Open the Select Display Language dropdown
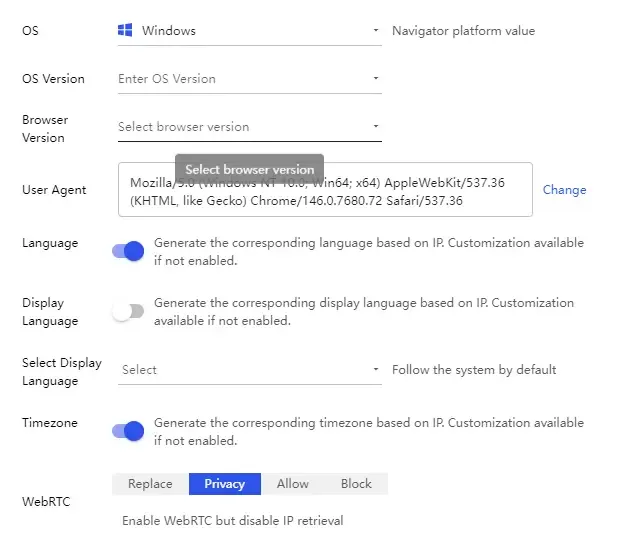 coord(250,370)
